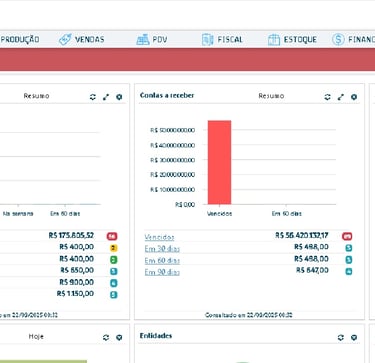Click teal badge beside R$ 650,00

[114, 271]
